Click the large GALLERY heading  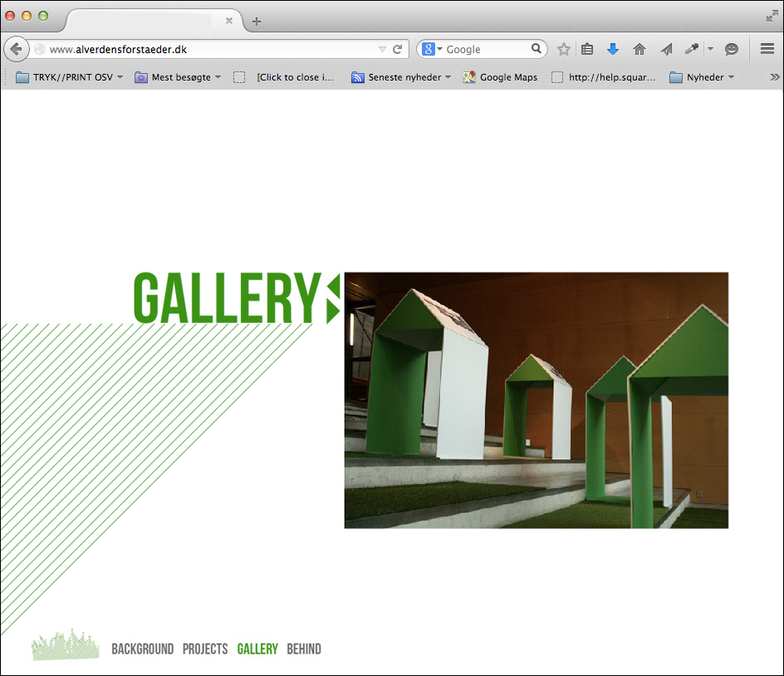coord(227,298)
